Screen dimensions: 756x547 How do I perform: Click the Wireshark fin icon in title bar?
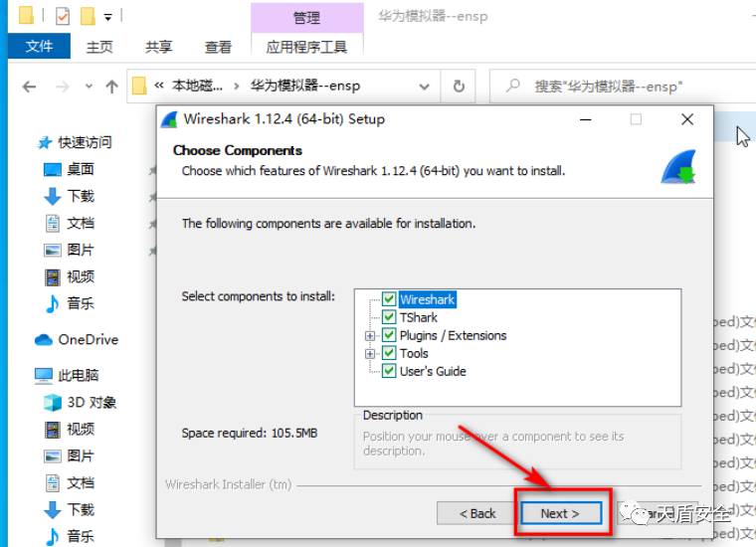[x=169, y=119]
